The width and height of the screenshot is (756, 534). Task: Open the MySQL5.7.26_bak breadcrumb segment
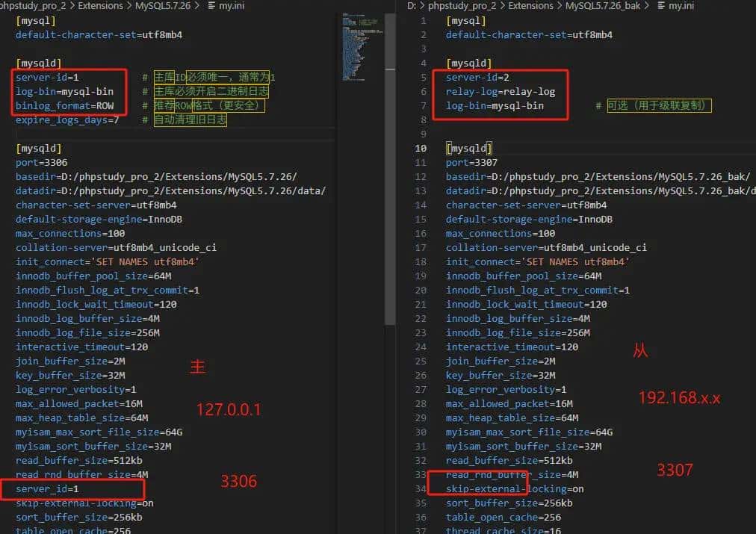(603, 6)
